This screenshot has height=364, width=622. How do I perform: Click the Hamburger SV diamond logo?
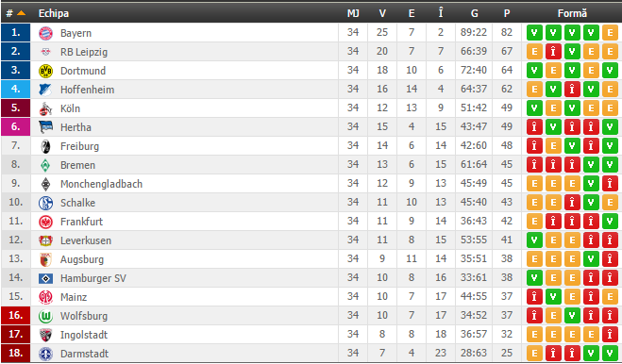(45, 279)
